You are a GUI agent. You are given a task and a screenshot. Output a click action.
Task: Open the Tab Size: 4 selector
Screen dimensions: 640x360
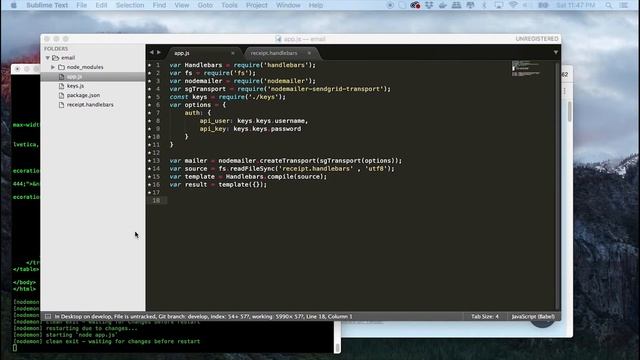click(x=485, y=316)
